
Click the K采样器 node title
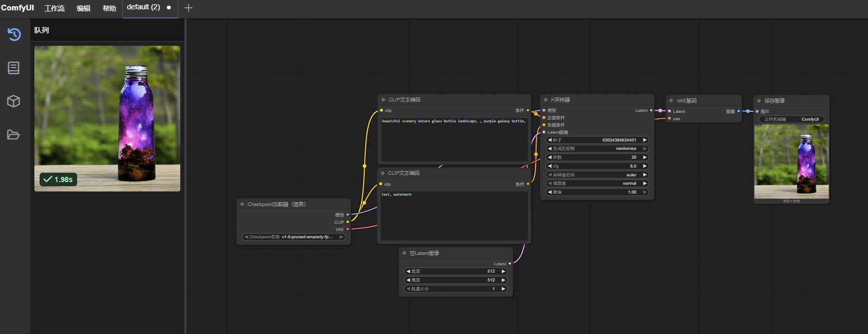coord(560,99)
